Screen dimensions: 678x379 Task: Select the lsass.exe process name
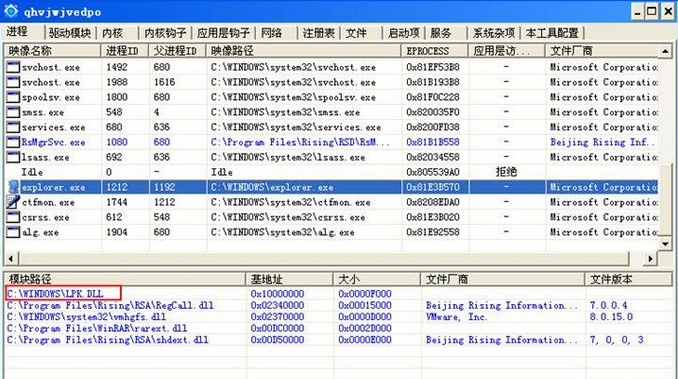(x=45, y=157)
